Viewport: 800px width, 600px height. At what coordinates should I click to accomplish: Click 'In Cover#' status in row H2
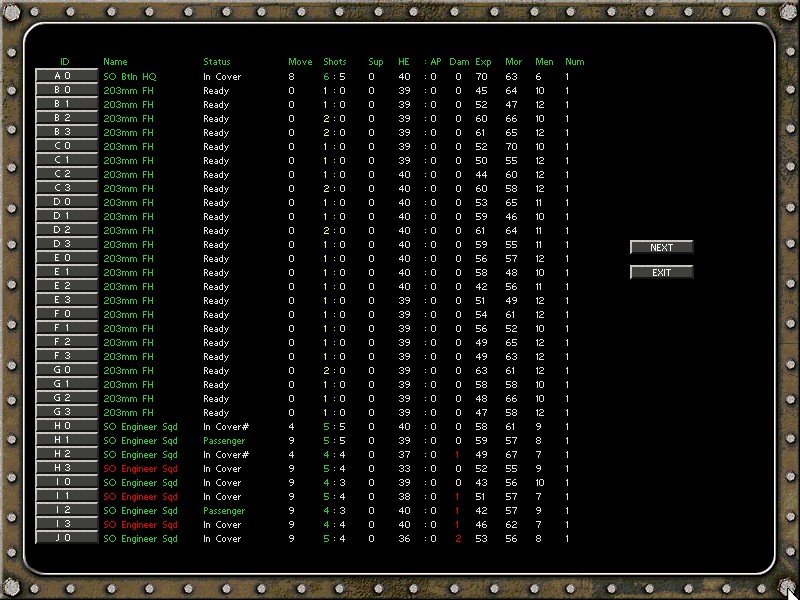pos(226,455)
